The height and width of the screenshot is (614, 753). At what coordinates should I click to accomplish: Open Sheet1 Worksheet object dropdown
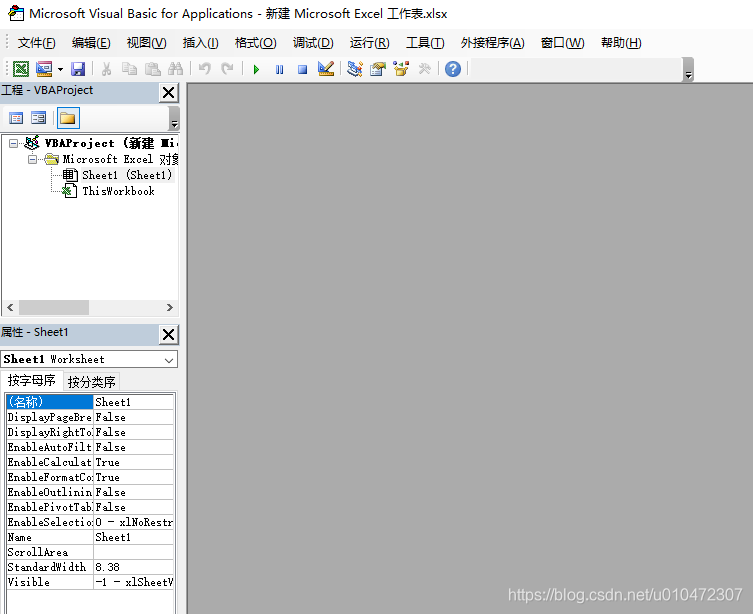coord(169,360)
